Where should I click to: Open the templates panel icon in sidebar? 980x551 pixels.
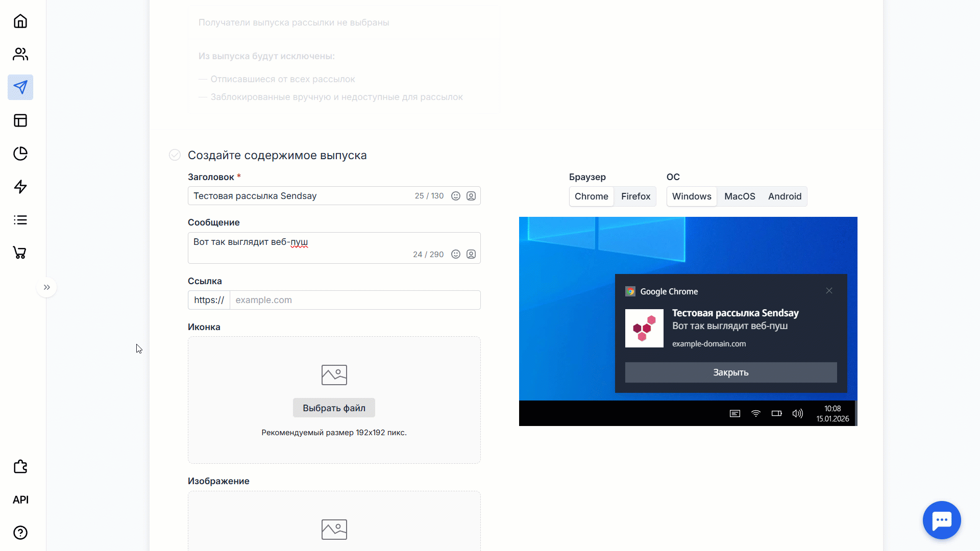pos(20,120)
